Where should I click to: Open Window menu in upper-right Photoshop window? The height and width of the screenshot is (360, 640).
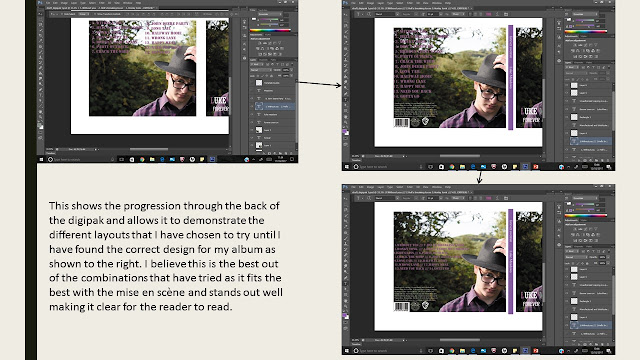(437, 3)
